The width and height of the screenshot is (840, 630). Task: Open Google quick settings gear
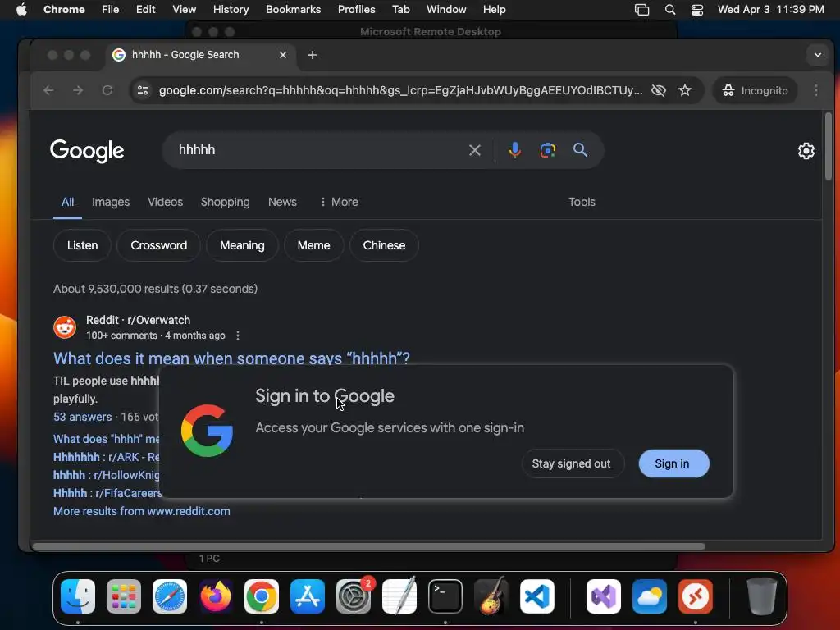806,151
